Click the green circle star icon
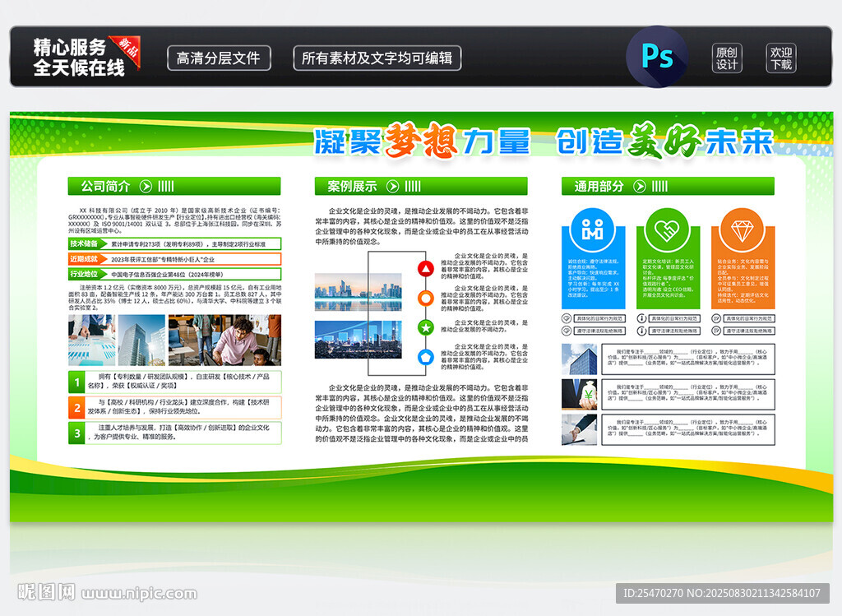Image resolution: width=842 pixels, height=616 pixels. pos(426,327)
